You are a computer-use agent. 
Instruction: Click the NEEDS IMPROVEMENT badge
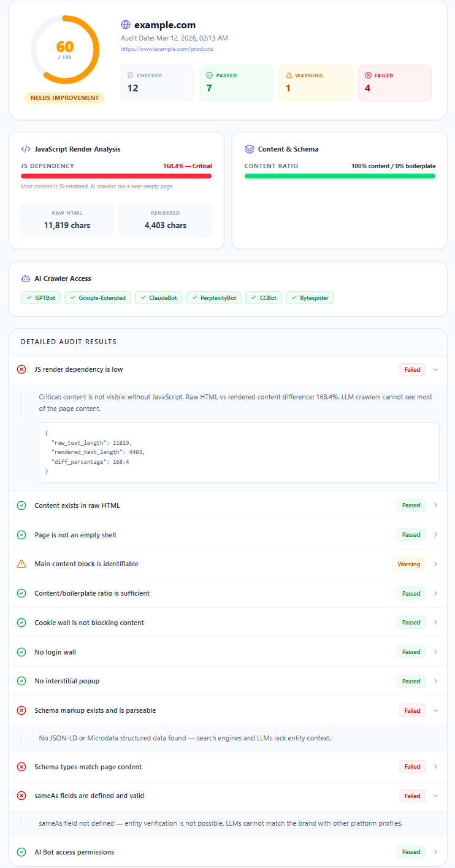64,98
